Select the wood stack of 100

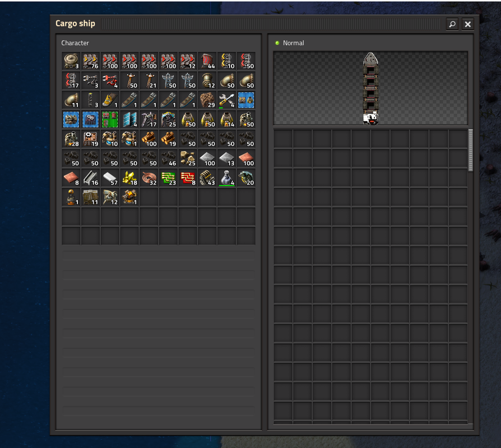tap(149, 139)
